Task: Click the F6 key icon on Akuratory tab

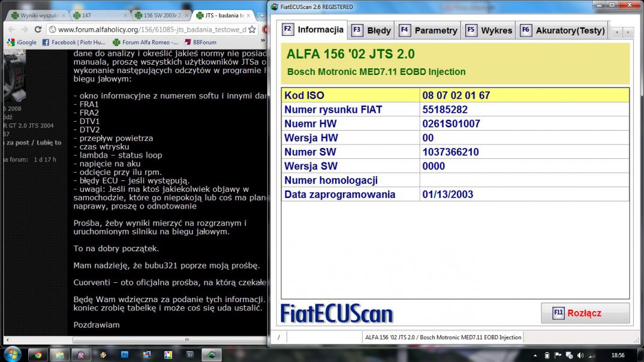Action: [526, 30]
